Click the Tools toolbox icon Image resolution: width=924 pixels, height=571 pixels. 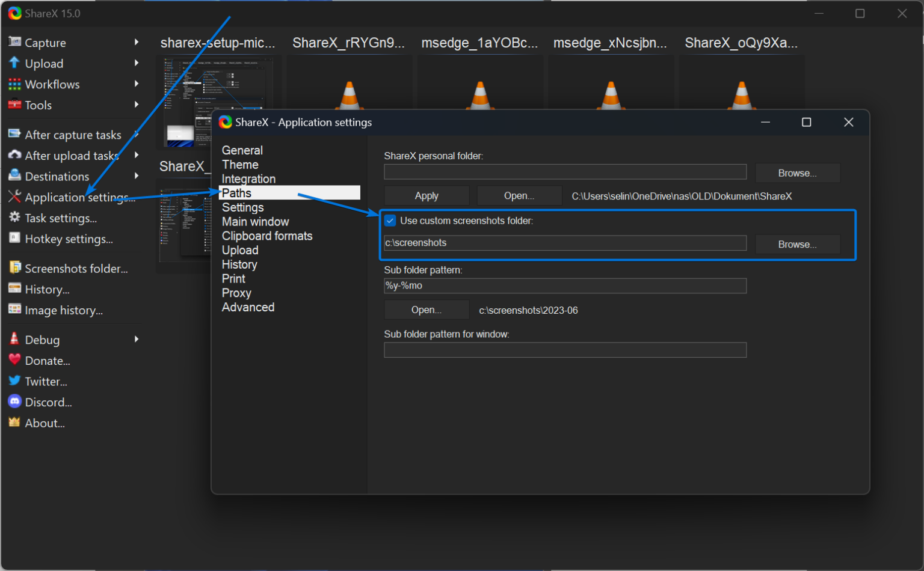pyautogui.click(x=14, y=105)
